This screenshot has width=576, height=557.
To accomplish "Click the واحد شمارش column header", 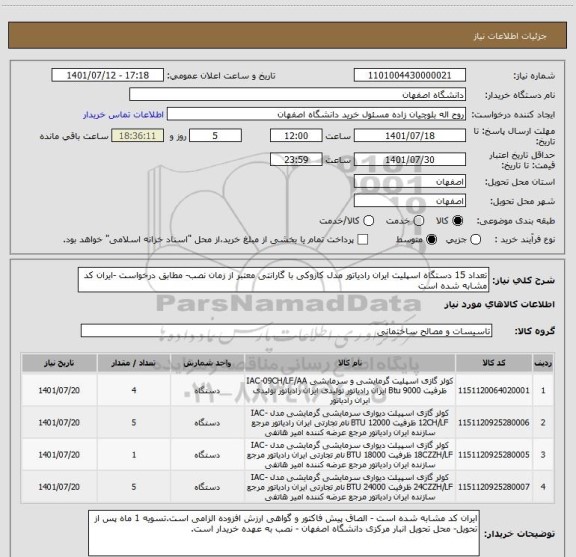I will click(207, 363).
